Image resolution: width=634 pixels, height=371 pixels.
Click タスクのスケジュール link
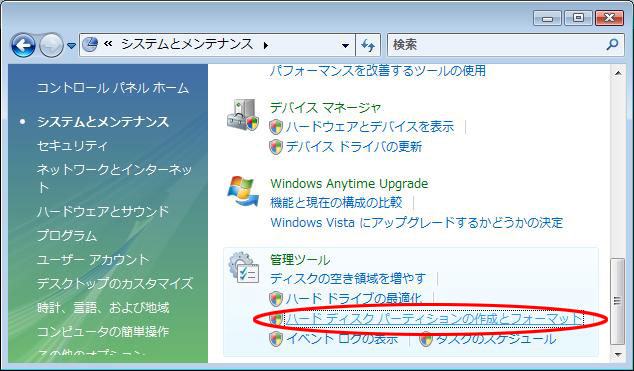tap(496, 339)
